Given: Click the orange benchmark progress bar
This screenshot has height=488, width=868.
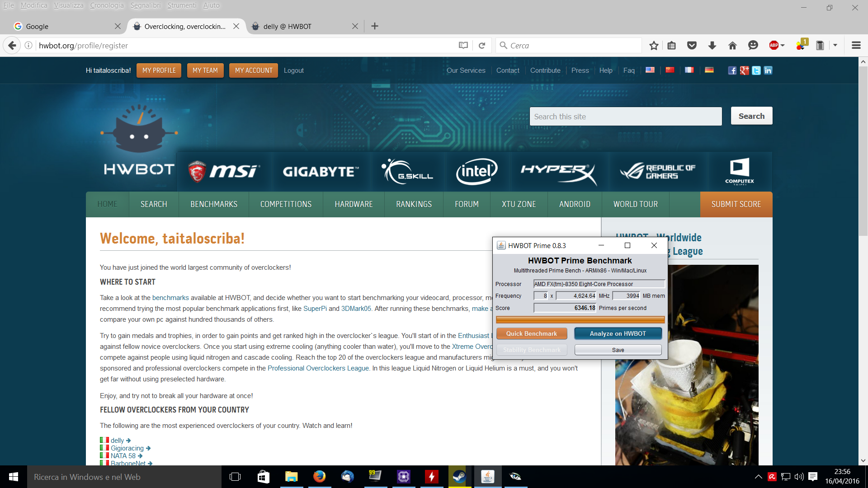Looking at the screenshot, I should pyautogui.click(x=580, y=320).
